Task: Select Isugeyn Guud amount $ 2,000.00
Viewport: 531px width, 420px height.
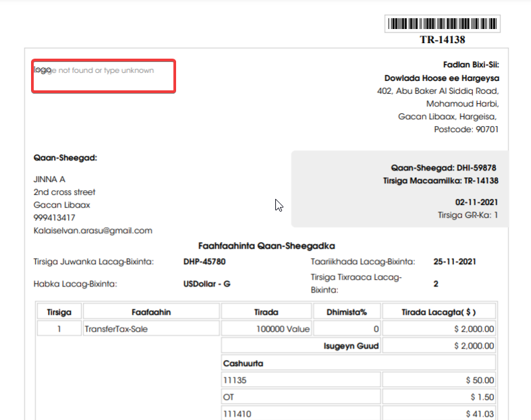Action: (x=439, y=346)
